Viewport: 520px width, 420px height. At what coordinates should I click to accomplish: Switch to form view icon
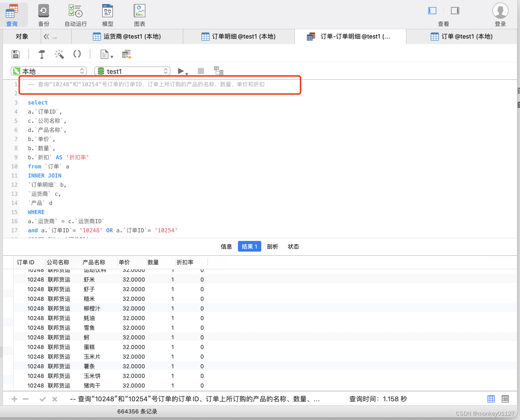505,399
